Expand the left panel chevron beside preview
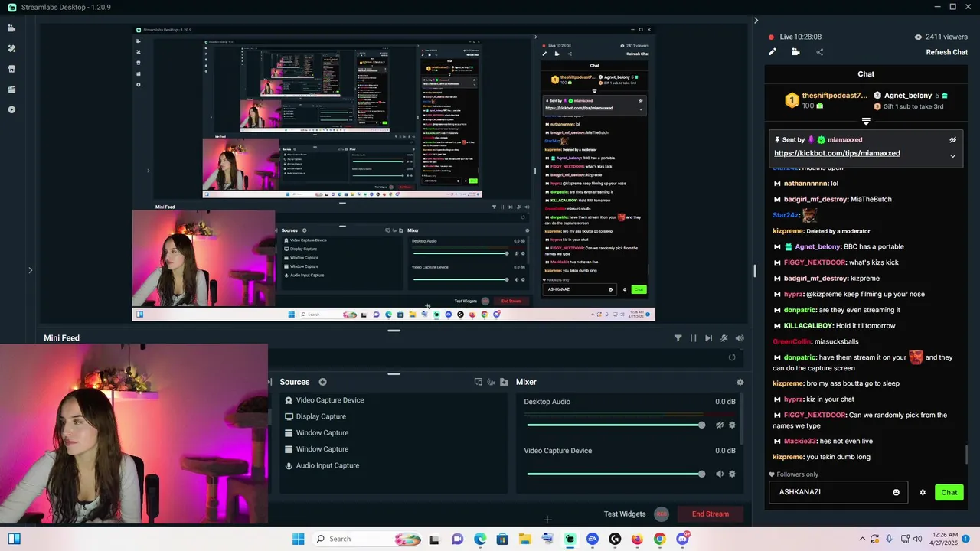The width and height of the screenshot is (980, 551). [x=30, y=270]
